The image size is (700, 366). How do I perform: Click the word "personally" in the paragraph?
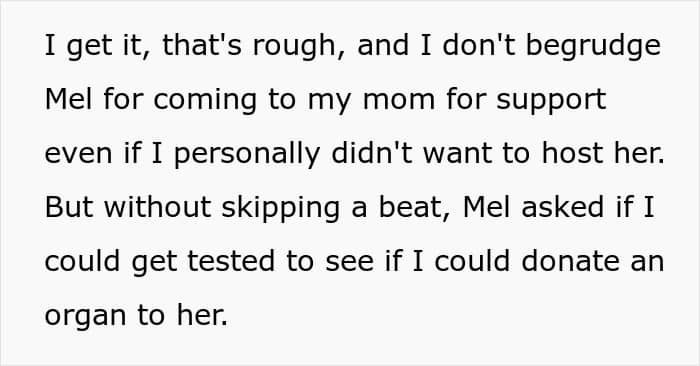247,155
